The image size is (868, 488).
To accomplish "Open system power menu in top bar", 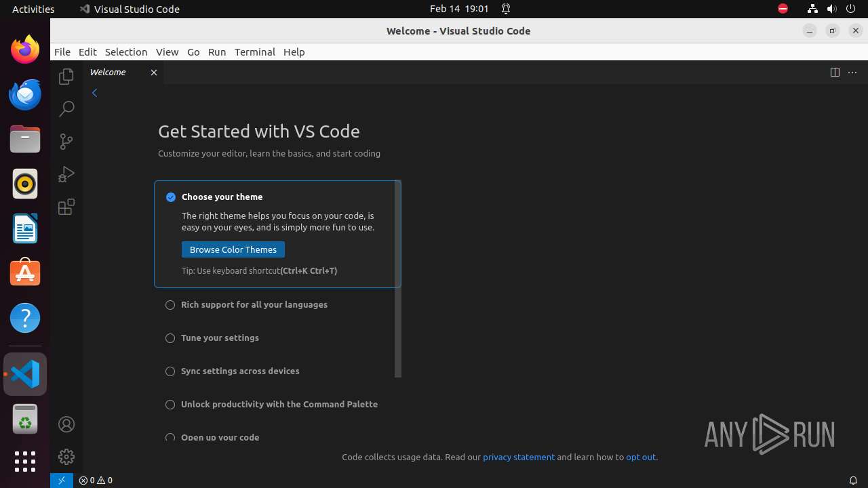I will [x=850, y=9].
